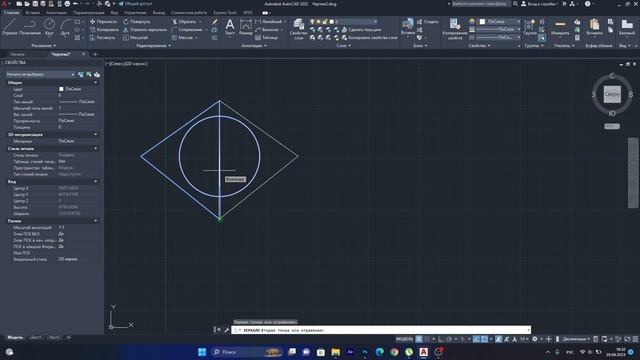Click Сделать текущим layer button
The image size is (640, 360).
[x=361, y=30]
